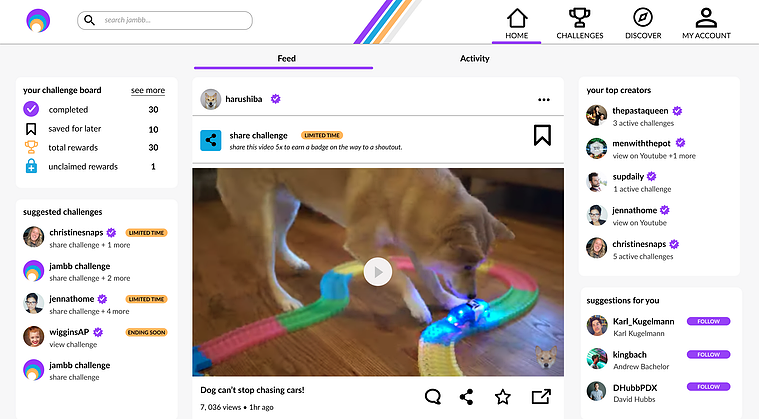Follow kingbach suggestion

pyautogui.click(x=709, y=355)
